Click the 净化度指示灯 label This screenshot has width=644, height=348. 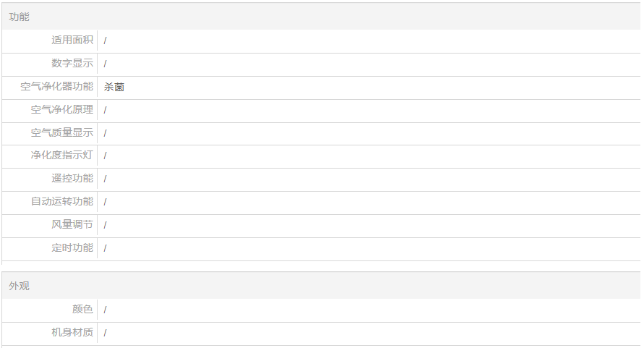click(x=62, y=155)
